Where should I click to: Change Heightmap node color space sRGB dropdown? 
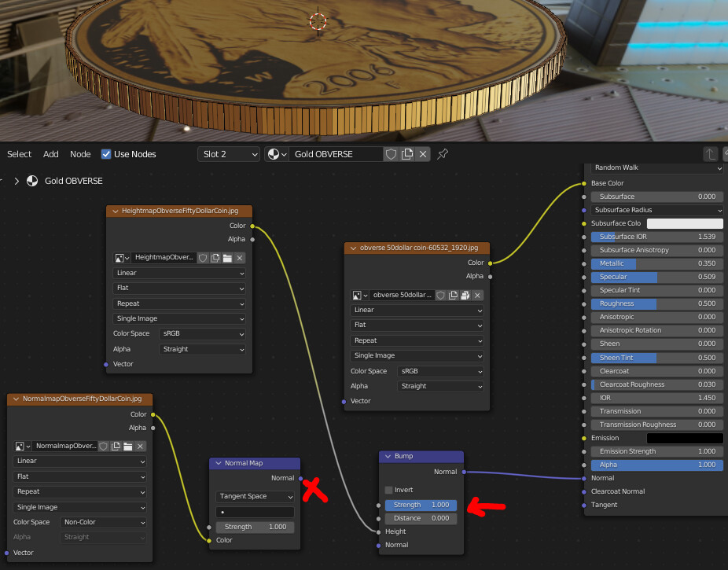click(x=202, y=333)
